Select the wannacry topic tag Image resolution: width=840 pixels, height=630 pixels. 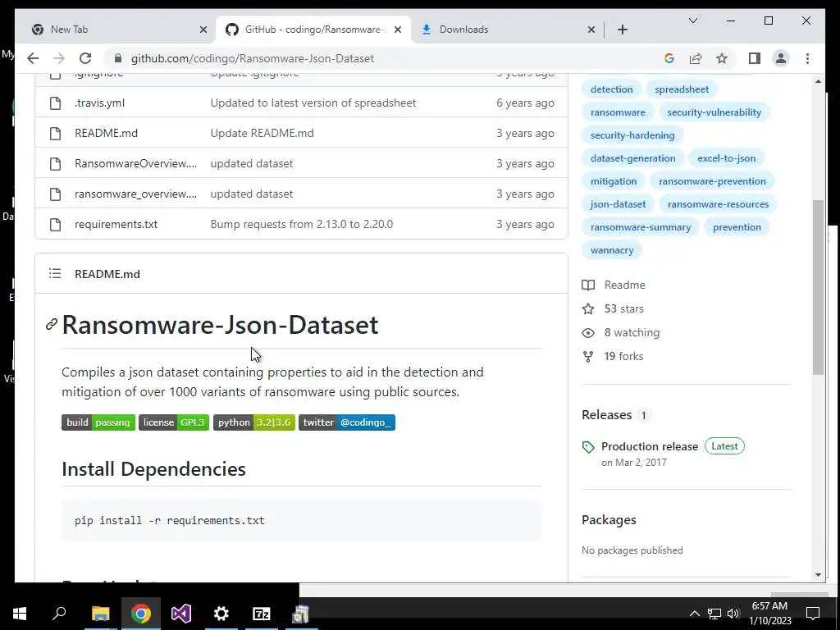[612, 251]
